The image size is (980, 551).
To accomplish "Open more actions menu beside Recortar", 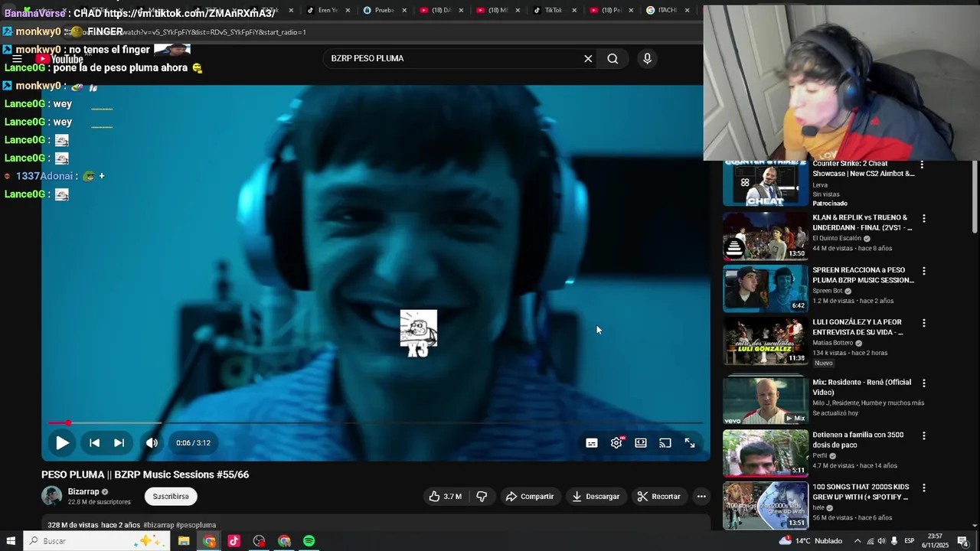I will [701, 497].
